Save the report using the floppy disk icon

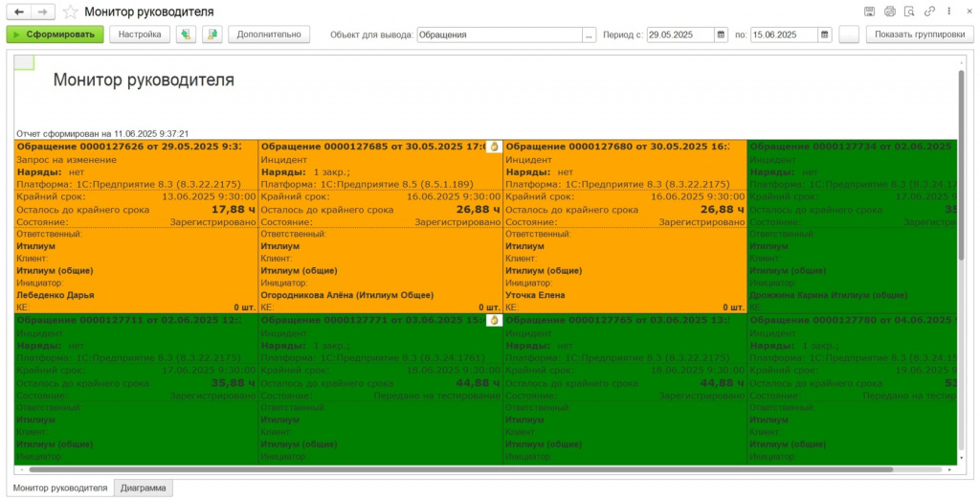pos(869,11)
